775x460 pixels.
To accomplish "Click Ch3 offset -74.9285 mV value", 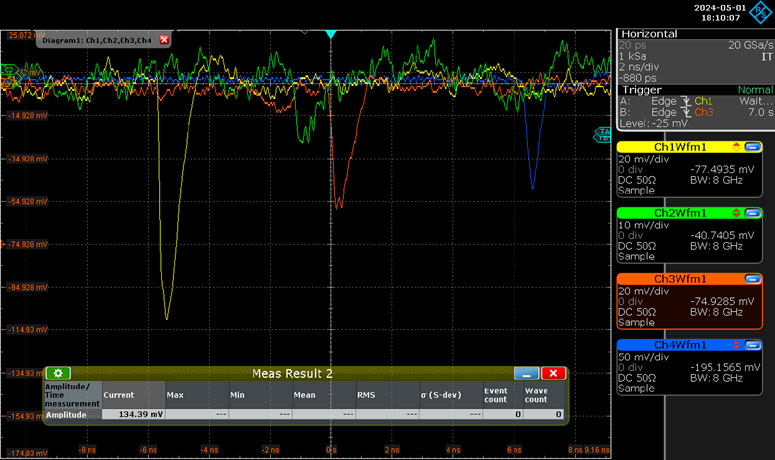I will (x=722, y=301).
